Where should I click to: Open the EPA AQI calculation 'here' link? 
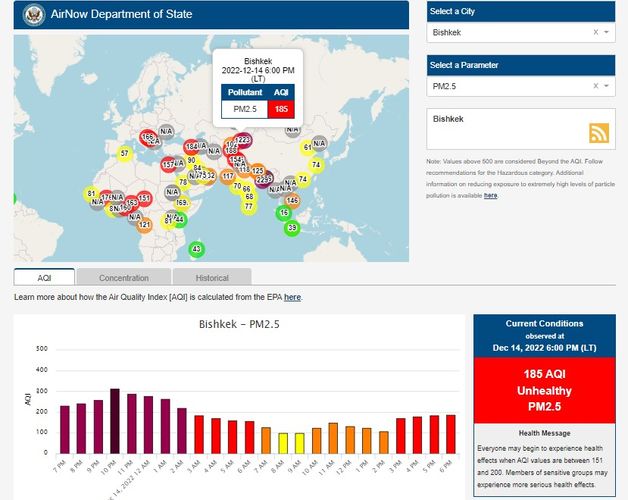292,297
